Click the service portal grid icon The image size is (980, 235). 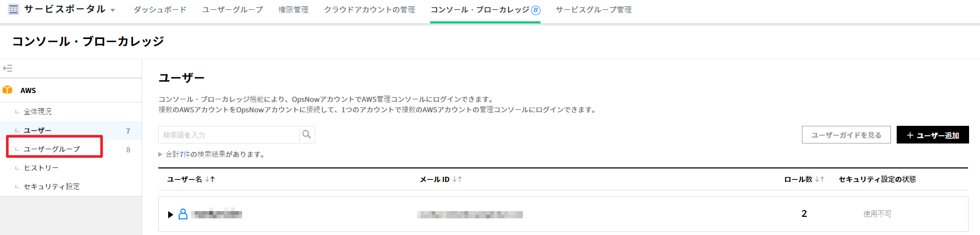pyautogui.click(x=14, y=9)
